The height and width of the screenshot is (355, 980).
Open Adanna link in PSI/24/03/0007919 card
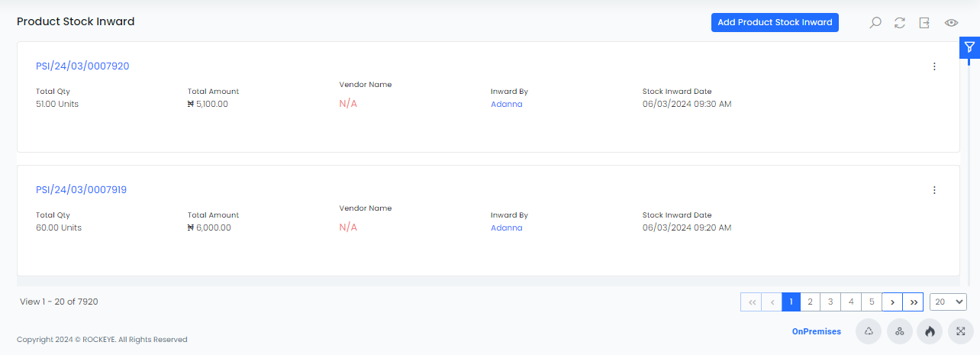coord(507,228)
